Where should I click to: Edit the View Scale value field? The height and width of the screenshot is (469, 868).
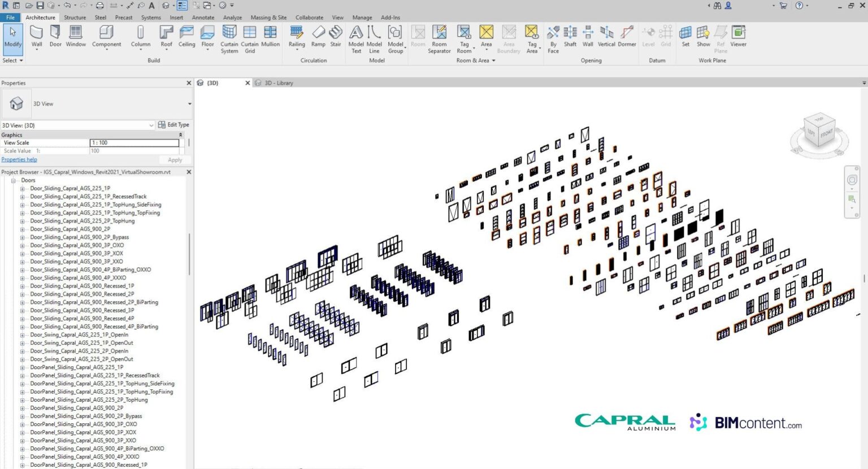tap(134, 142)
